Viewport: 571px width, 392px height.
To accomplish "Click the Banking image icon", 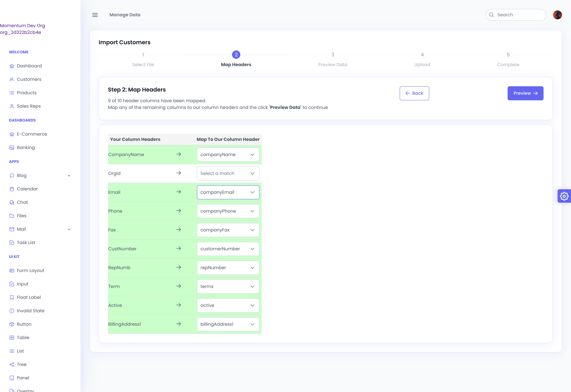I will pos(12,147).
